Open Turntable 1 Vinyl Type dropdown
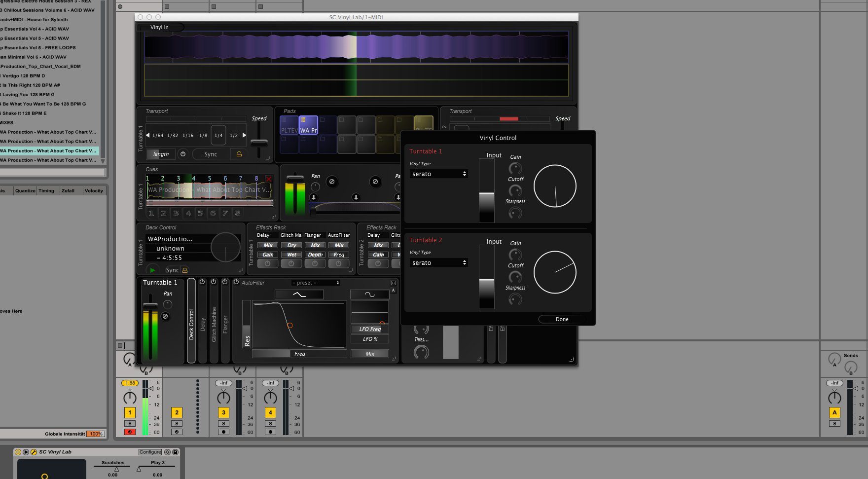Image resolution: width=868 pixels, height=479 pixels. point(438,174)
